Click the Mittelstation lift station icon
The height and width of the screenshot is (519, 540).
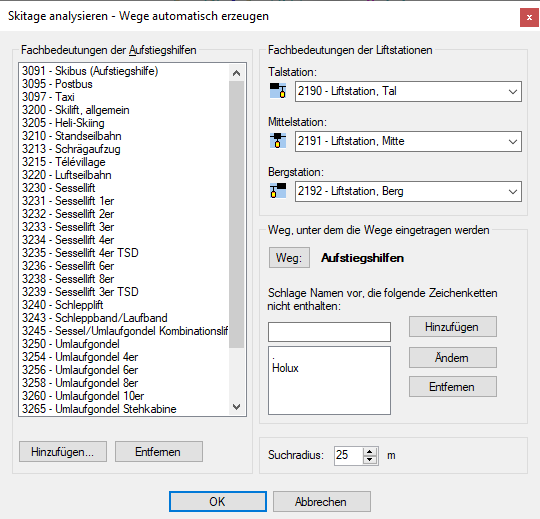(x=278, y=141)
